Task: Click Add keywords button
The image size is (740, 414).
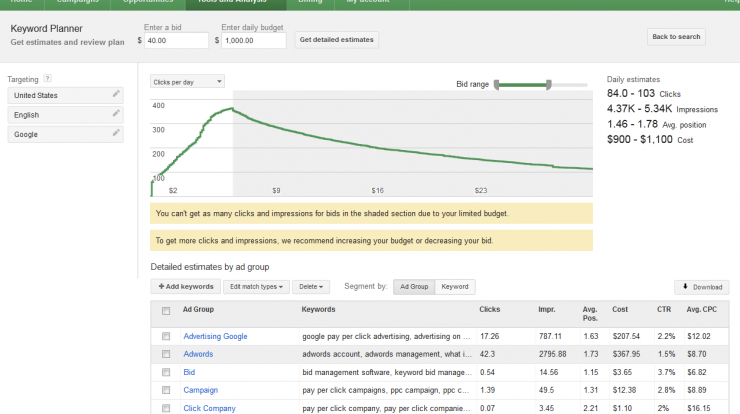Action: point(186,287)
